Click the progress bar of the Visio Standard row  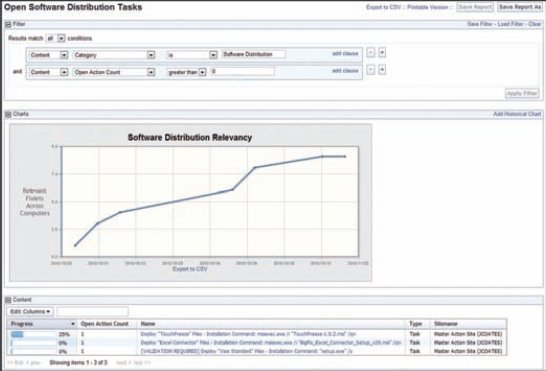tap(34, 351)
